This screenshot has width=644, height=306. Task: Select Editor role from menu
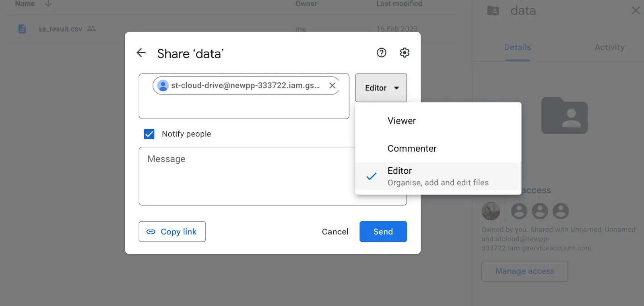[x=438, y=176]
